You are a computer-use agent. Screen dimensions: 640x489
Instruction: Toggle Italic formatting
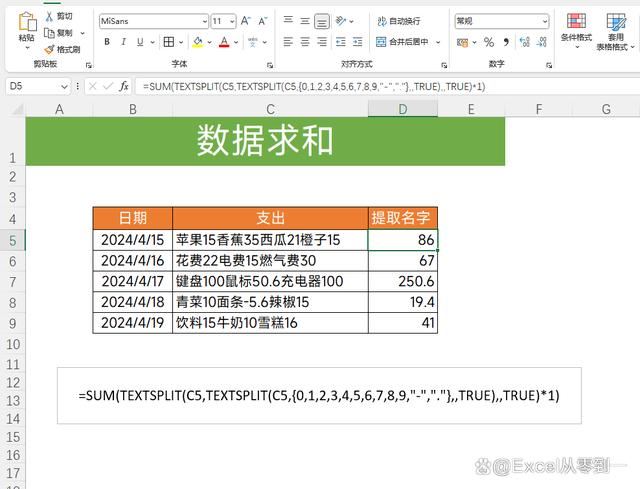(123, 42)
